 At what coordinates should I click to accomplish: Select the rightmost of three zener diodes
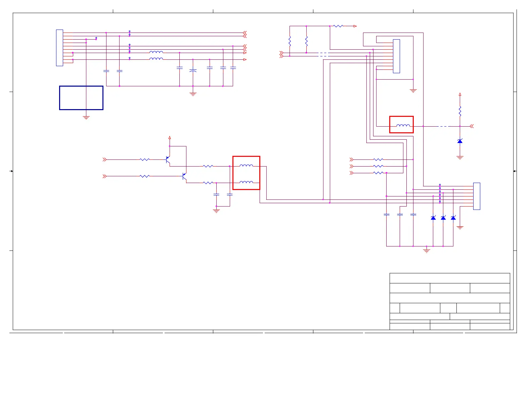tap(453, 218)
